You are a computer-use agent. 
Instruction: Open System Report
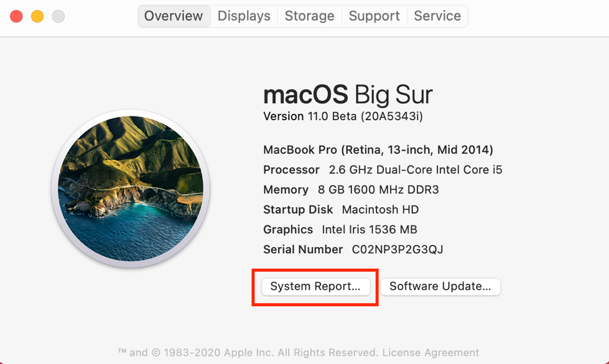[315, 286]
